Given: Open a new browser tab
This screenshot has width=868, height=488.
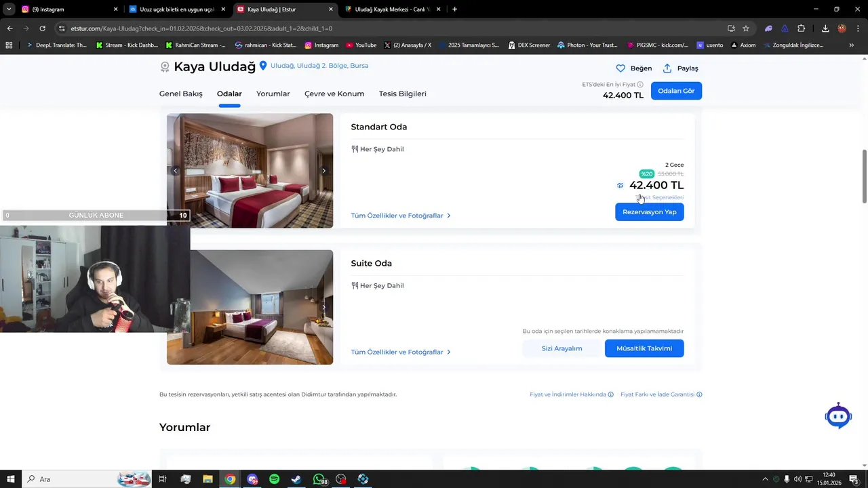Looking at the screenshot, I should 454,9.
